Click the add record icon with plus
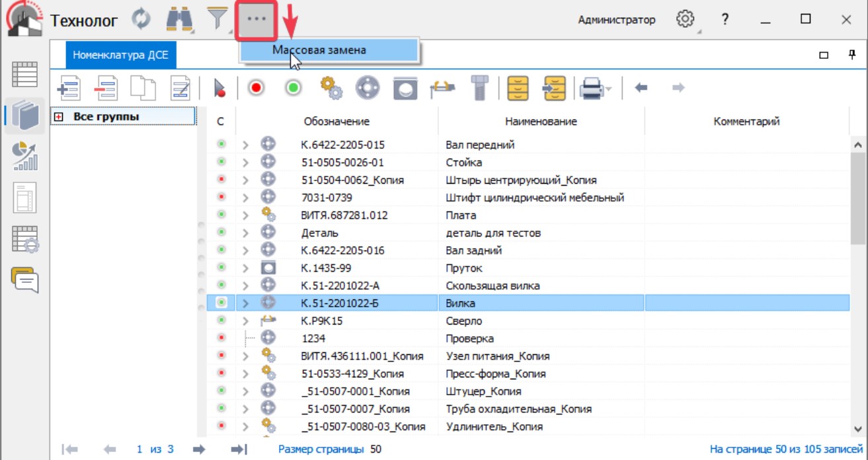868x460 pixels. click(68, 88)
